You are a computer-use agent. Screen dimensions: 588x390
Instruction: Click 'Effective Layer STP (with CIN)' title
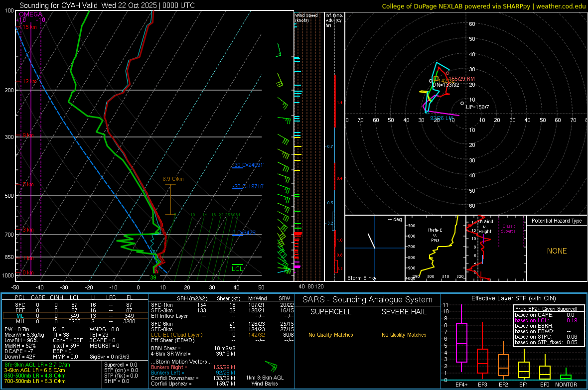[x=513, y=298]
